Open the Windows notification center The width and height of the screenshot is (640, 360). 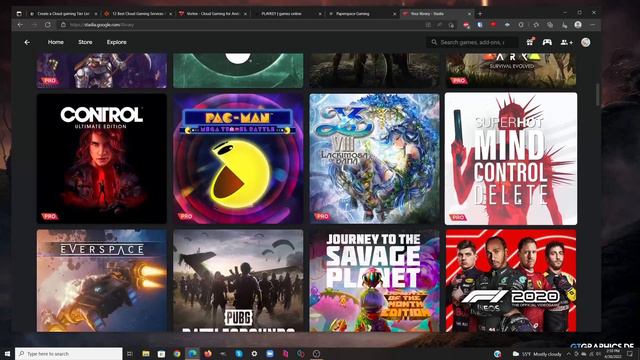pyautogui.click(x=630, y=354)
